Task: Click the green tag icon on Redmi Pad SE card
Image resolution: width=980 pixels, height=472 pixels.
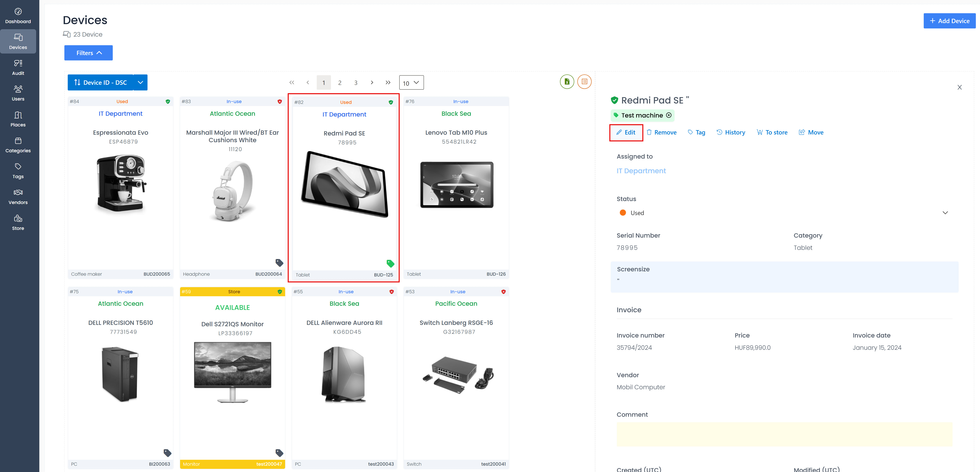Action: click(390, 263)
